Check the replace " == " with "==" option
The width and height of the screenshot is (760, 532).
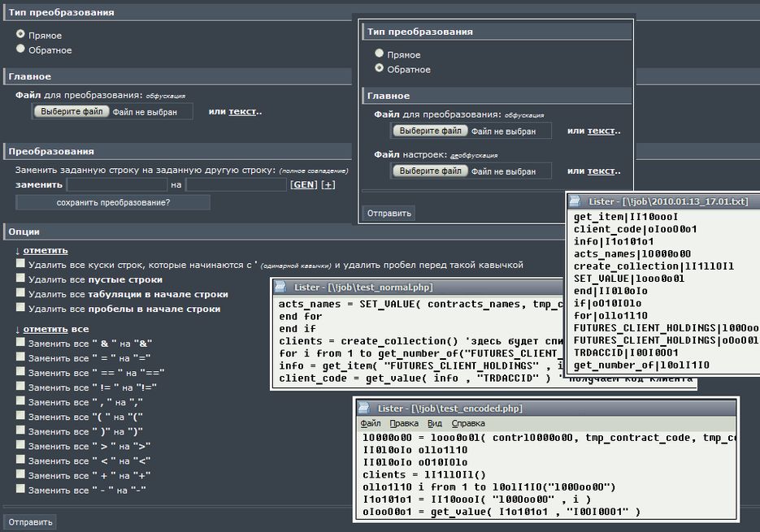point(20,373)
